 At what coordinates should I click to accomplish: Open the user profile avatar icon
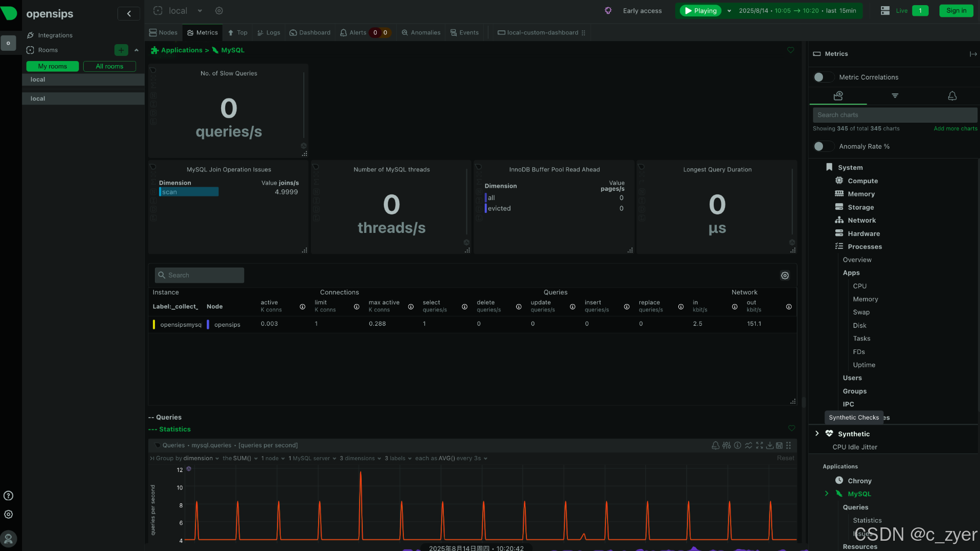[x=8, y=539]
